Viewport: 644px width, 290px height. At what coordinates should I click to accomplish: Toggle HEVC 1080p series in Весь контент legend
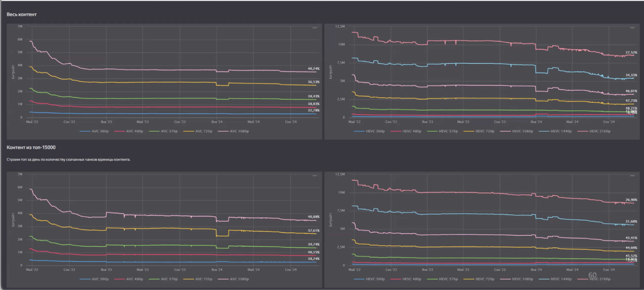coord(516,131)
